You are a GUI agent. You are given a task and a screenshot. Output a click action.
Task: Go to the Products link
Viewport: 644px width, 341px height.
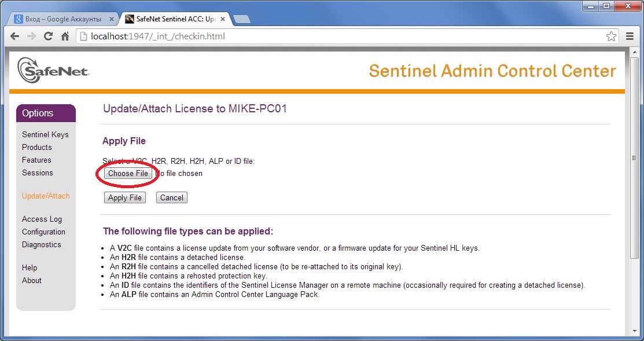point(37,147)
